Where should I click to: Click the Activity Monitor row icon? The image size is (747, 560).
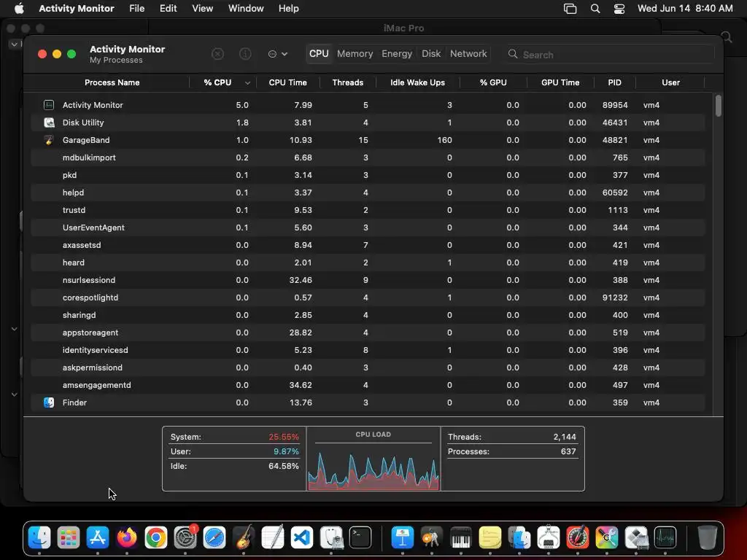pyautogui.click(x=49, y=105)
